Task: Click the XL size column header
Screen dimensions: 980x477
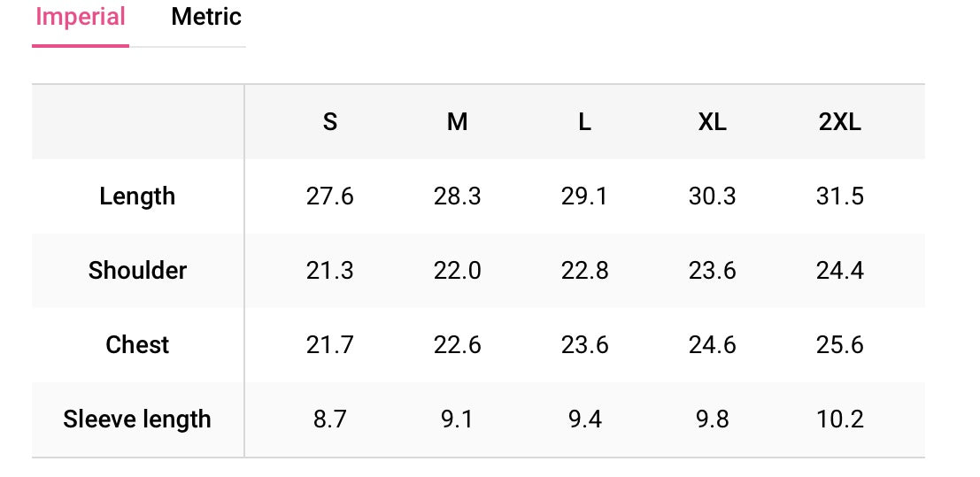Action: 713,122
